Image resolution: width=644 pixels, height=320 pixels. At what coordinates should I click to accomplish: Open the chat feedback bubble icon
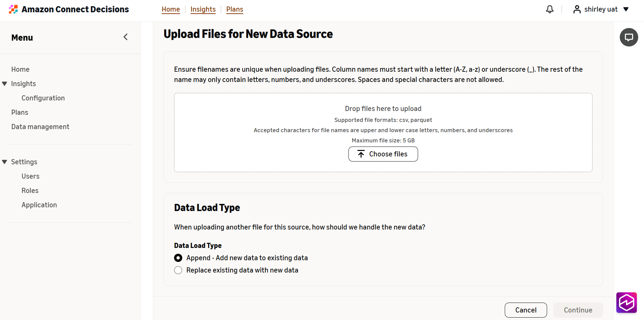(629, 37)
